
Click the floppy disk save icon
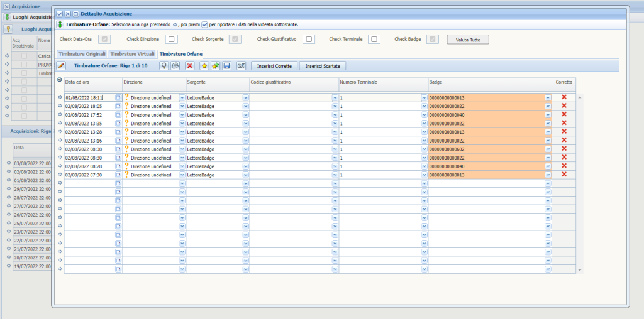coord(226,65)
